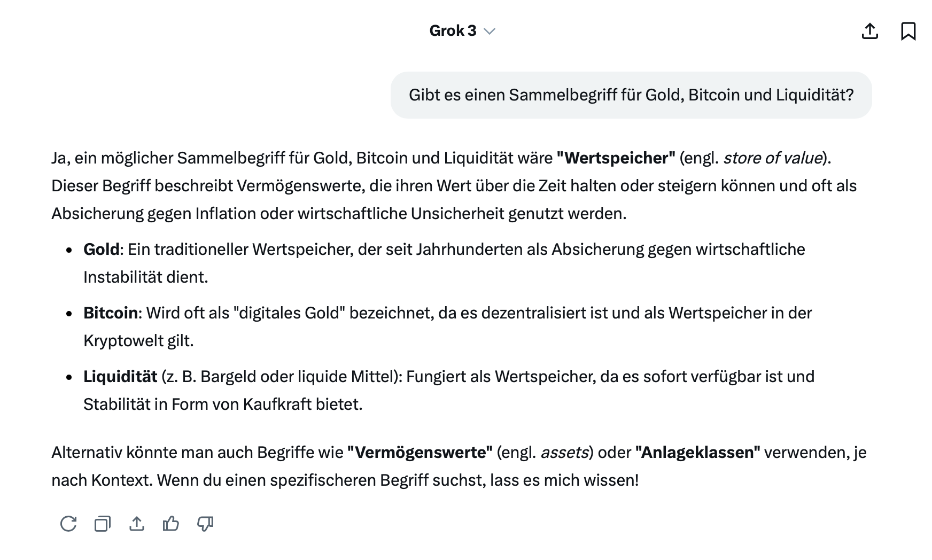
Task: Click the user question message bubble
Action: point(631,95)
